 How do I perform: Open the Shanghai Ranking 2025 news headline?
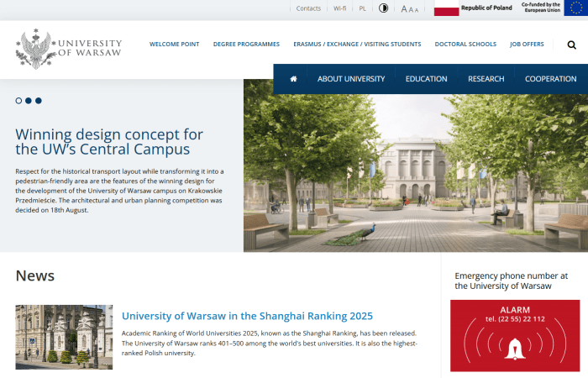(x=247, y=316)
